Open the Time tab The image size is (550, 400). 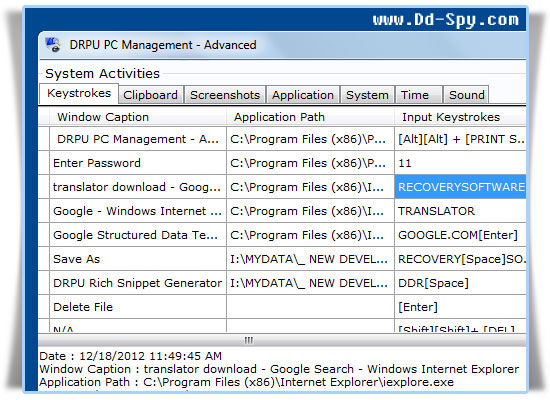coord(418,95)
